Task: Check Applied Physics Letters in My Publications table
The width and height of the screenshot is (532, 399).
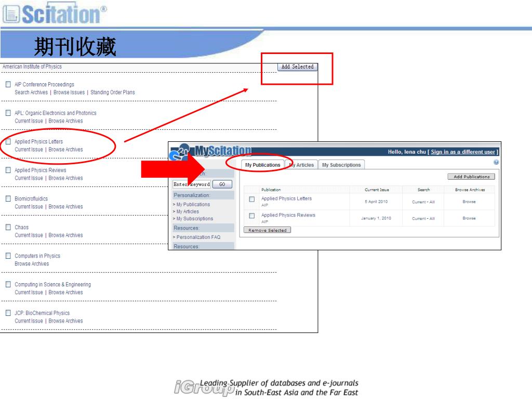Action: click(252, 199)
